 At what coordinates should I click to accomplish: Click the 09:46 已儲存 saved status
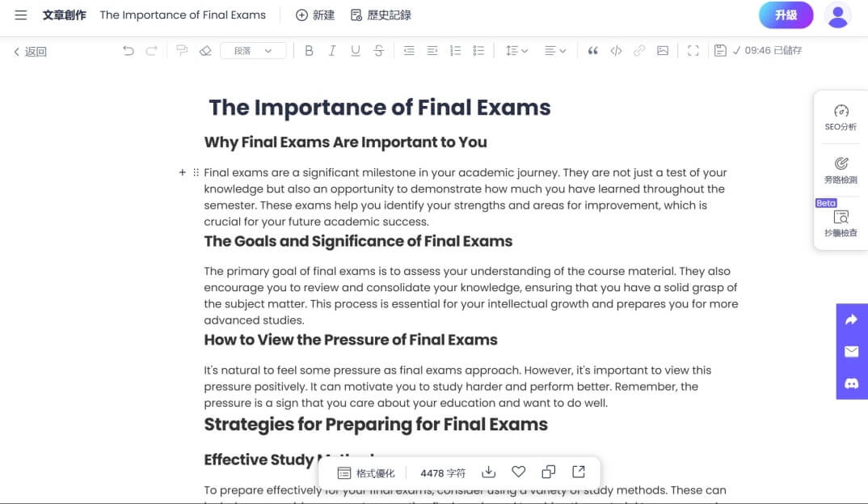767,50
